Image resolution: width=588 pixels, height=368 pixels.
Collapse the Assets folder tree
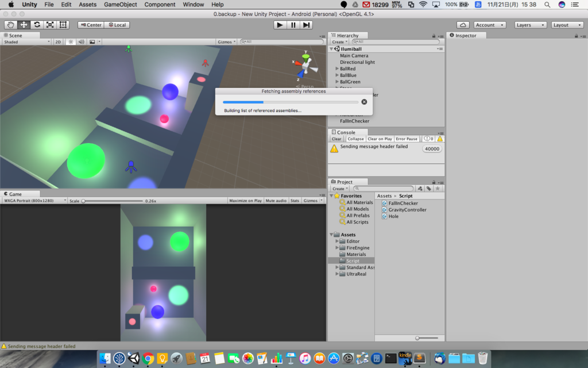point(331,235)
